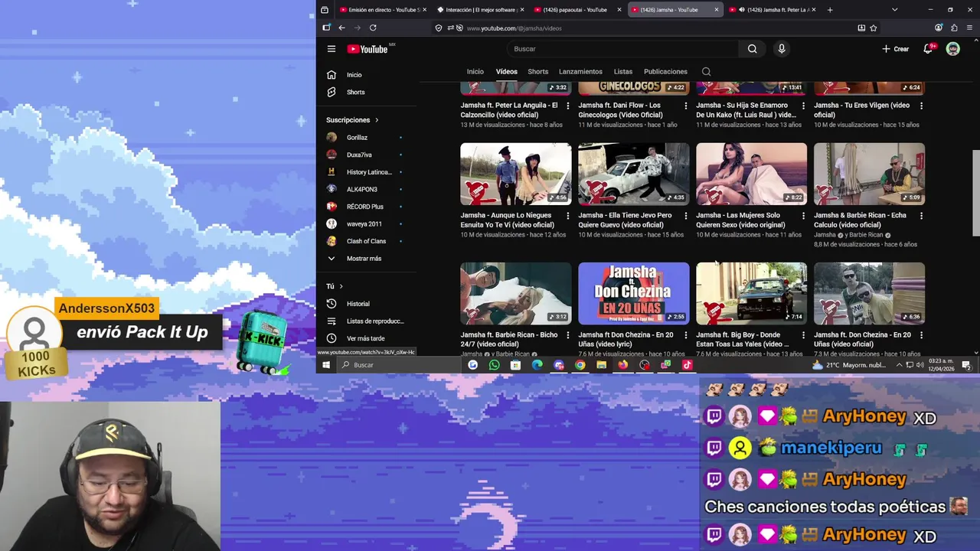Search within the Jamsha channel
Image resolution: width=980 pixels, height=551 pixels.
[706, 72]
